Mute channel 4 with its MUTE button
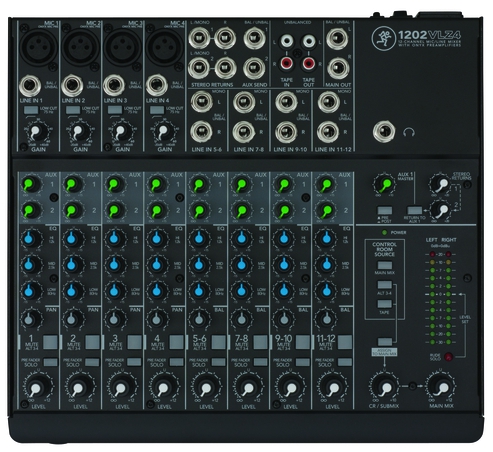This screenshot has width=493, height=452. point(176,342)
